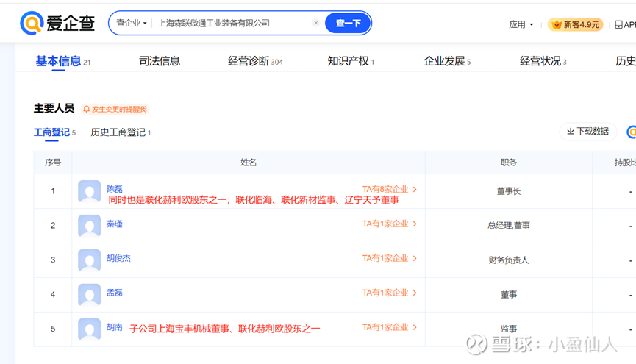Image resolution: width=636 pixels, height=364 pixels.
Task: Expand 胡俊杰's TA有1家企业 chevron
Action: [415, 259]
